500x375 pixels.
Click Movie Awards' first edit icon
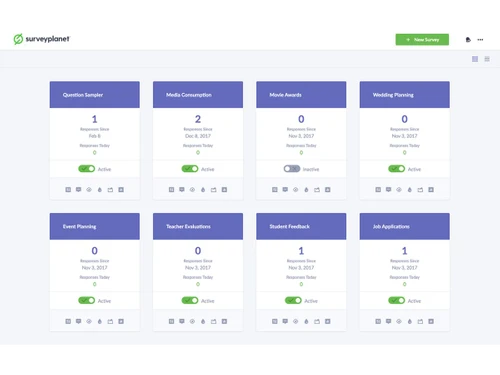pos(275,190)
